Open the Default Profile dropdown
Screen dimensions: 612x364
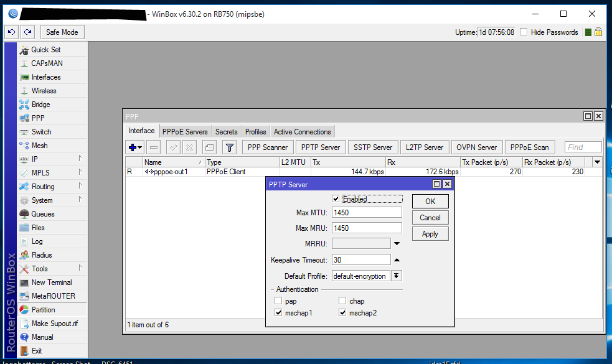click(397, 276)
